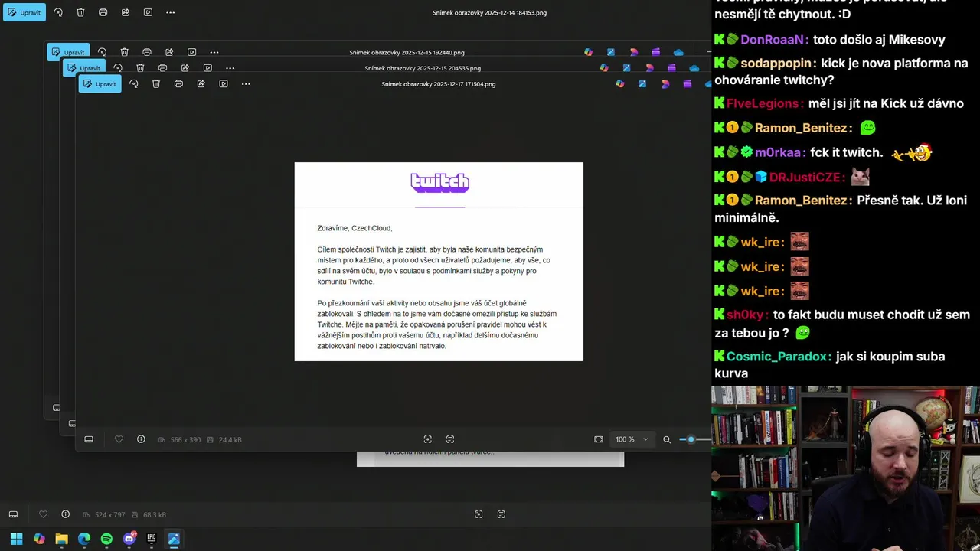Click the m0rkaa username in chat
This screenshot has width=980, height=551.
778,152
